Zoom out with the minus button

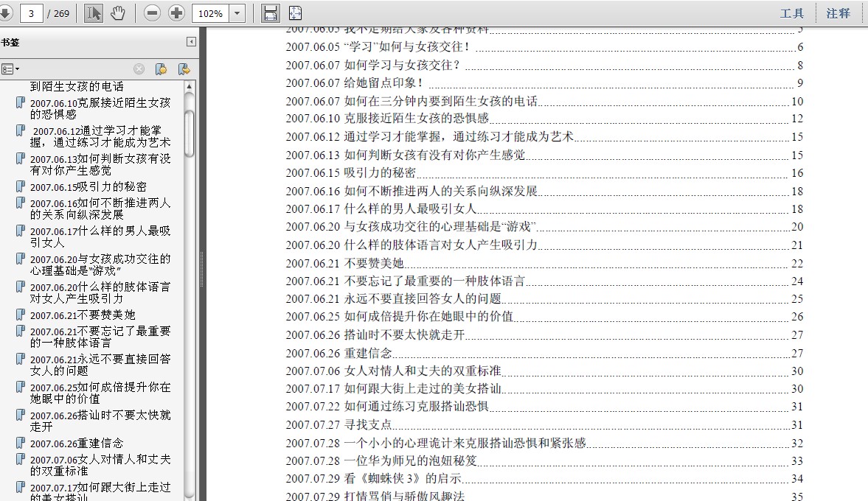click(153, 13)
